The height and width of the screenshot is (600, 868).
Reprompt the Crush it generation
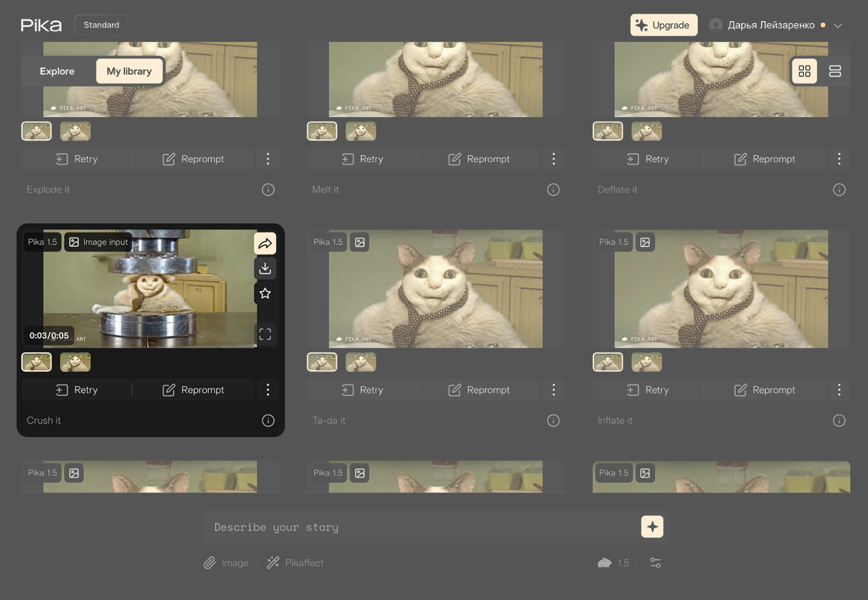pyautogui.click(x=194, y=390)
